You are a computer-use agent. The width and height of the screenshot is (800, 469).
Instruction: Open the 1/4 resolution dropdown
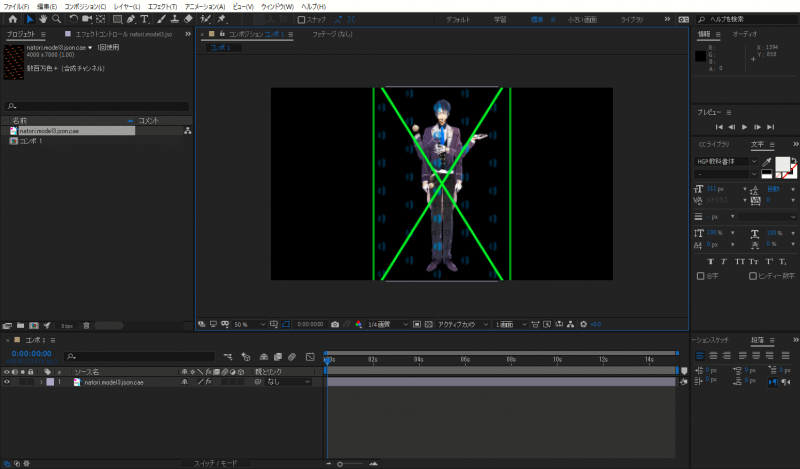pos(388,325)
